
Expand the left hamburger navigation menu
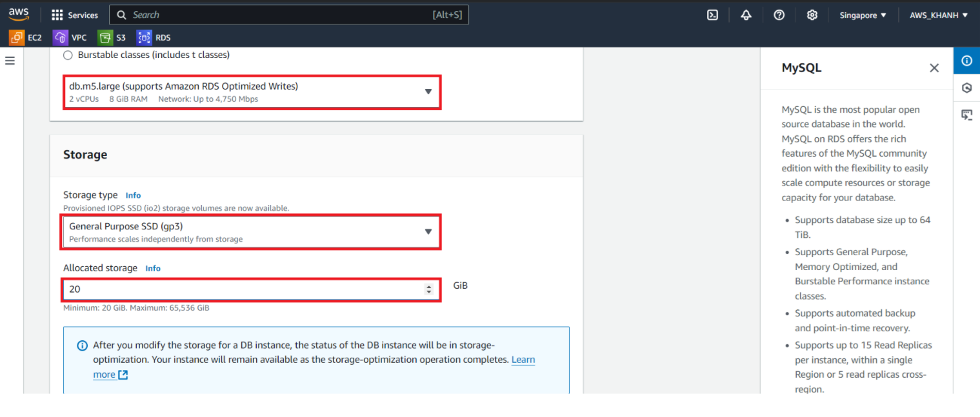coord(10,61)
